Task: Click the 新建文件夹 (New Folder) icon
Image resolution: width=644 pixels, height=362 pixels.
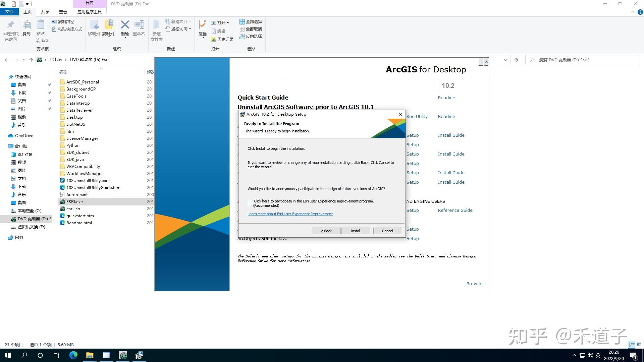Action: pos(156,28)
